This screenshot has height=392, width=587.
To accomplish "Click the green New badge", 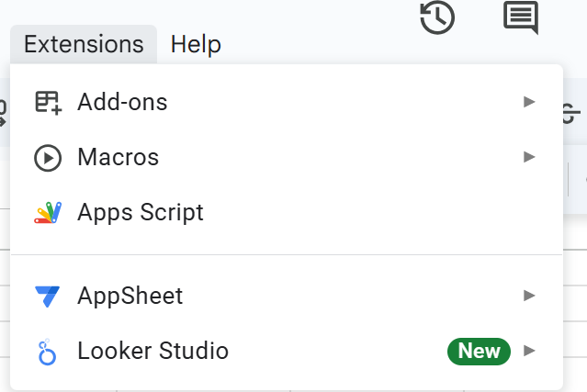I will [x=479, y=351].
